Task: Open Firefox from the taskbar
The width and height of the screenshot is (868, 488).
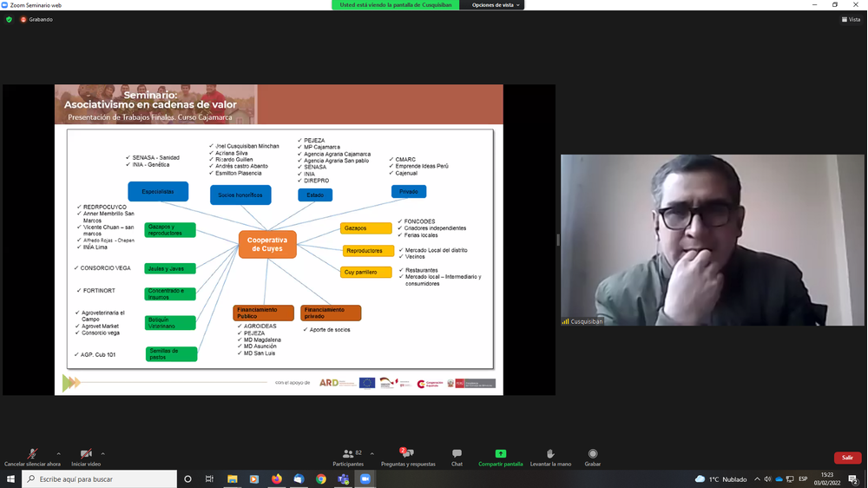Action: [277, 479]
